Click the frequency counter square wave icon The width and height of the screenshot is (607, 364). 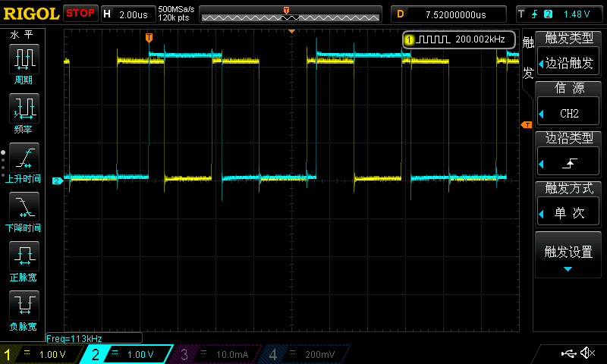pos(433,39)
